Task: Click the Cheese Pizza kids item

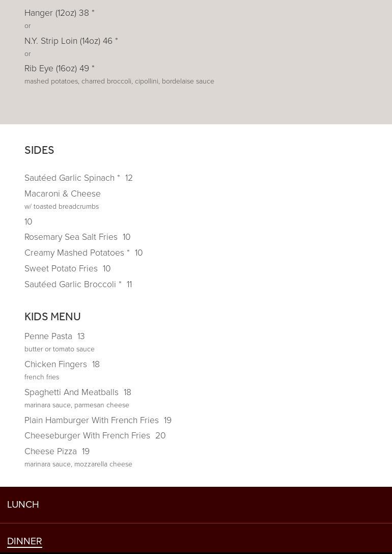Action: (x=50, y=451)
